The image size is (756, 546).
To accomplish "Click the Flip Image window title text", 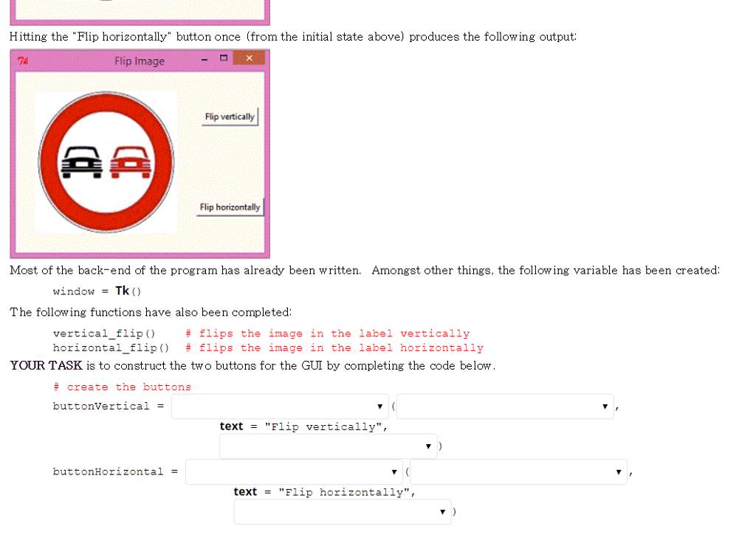I will [x=140, y=61].
